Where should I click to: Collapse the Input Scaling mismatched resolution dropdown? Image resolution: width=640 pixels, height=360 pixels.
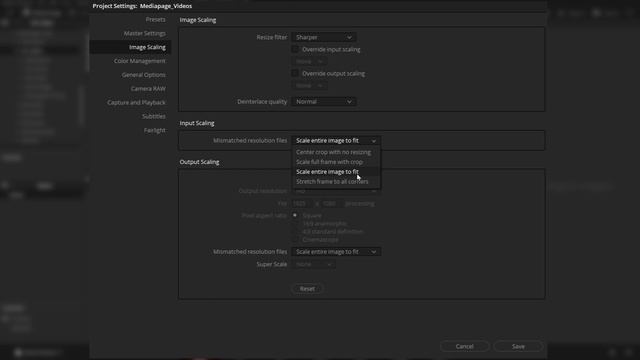click(336, 140)
